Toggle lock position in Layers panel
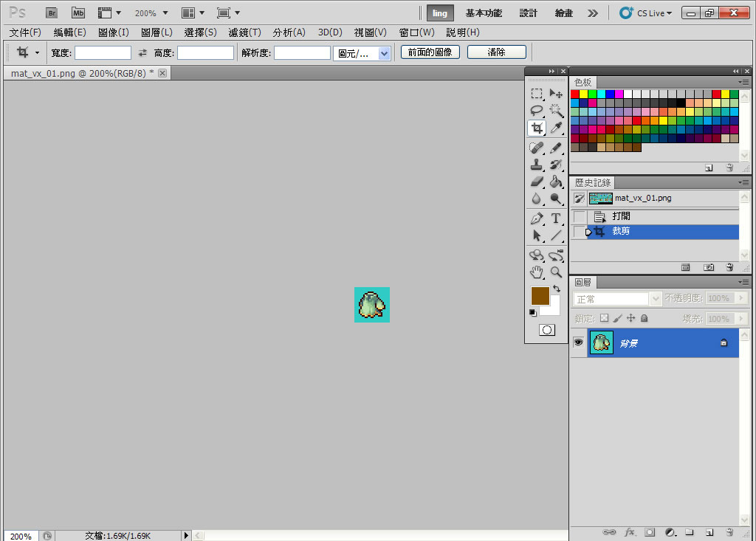Image resolution: width=756 pixels, height=541 pixels. click(630, 318)
